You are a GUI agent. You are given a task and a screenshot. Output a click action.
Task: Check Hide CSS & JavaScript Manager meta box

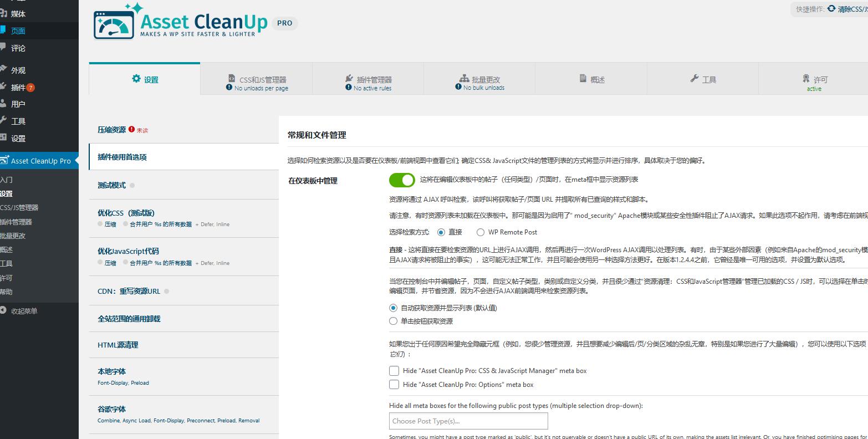(x=394, y=371)
